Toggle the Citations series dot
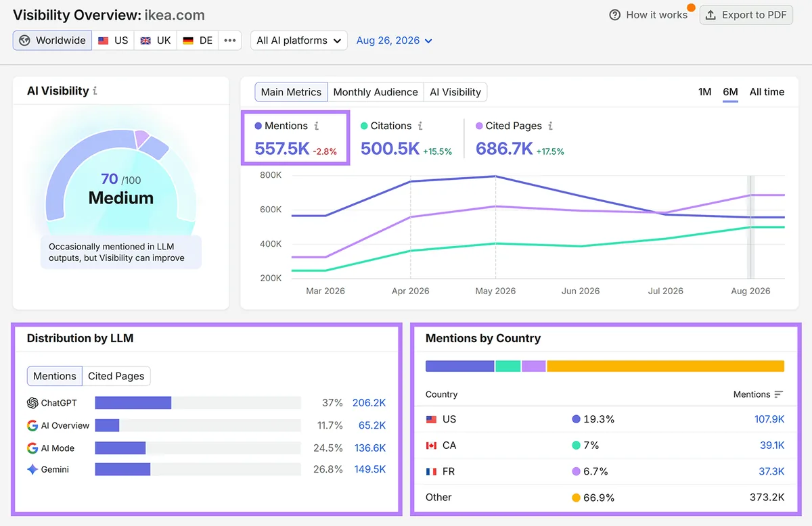The image size is (812, 526). click(364, 126)
